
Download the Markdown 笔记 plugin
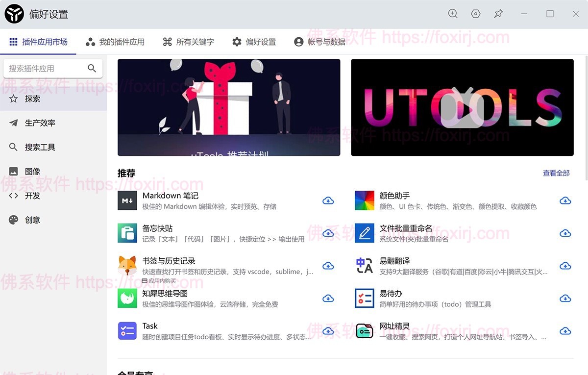[328, 200]
